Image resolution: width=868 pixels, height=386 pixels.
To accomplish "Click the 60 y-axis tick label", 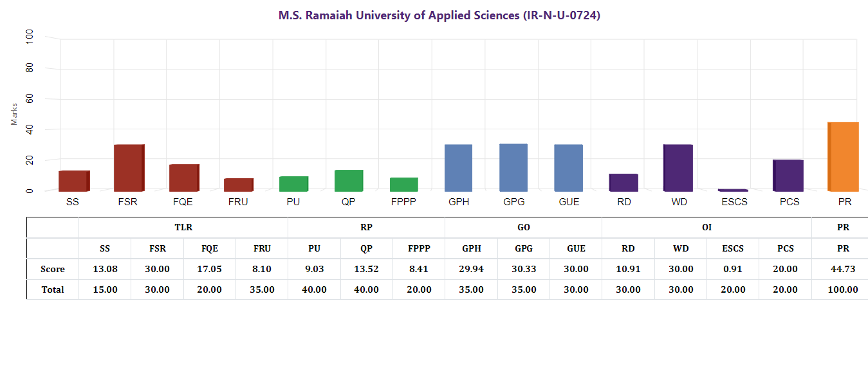I will tap(30, 99).
